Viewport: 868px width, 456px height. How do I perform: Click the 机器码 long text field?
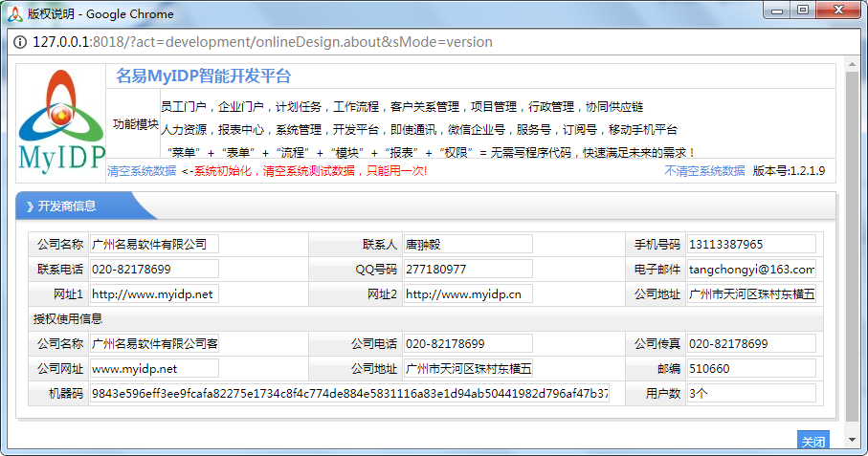click(x=349, y=394)
